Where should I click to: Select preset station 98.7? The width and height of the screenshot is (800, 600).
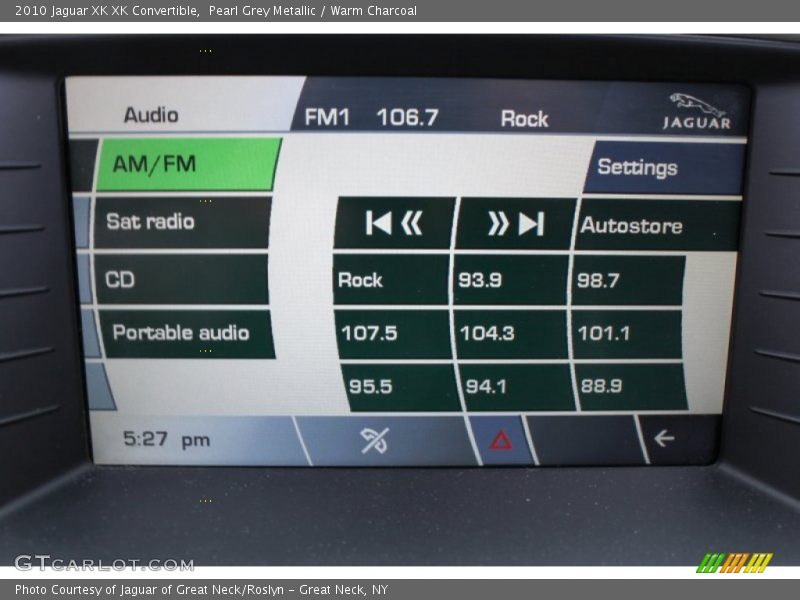pyautogui.click(x=628, y=280)
